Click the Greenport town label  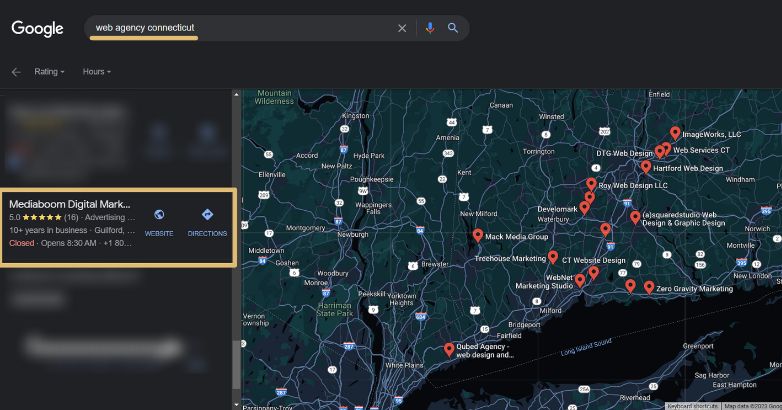(x=698, y=346)
